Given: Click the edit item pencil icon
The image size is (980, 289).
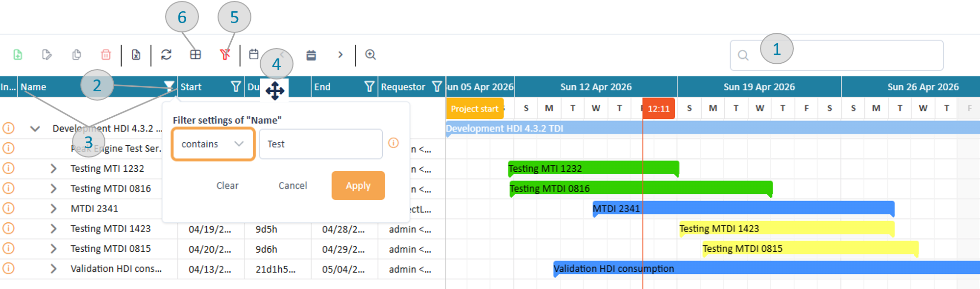Looking at the screenshot, I should (x=47, y=54).
